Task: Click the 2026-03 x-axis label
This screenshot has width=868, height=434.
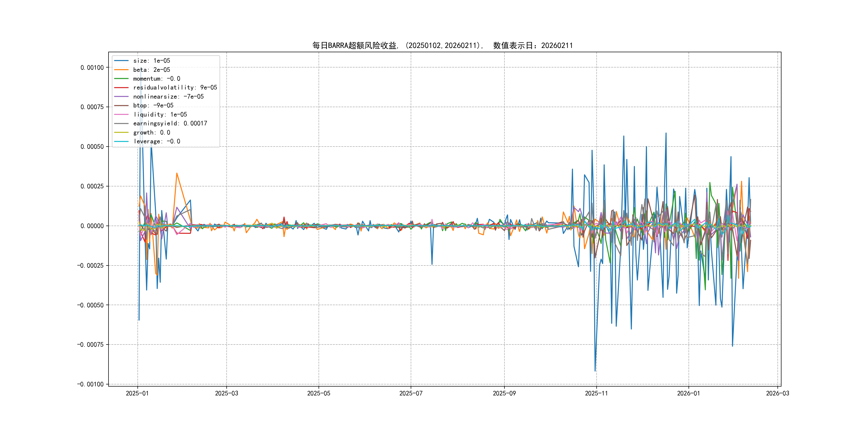Action: click(x=777, y=393)
